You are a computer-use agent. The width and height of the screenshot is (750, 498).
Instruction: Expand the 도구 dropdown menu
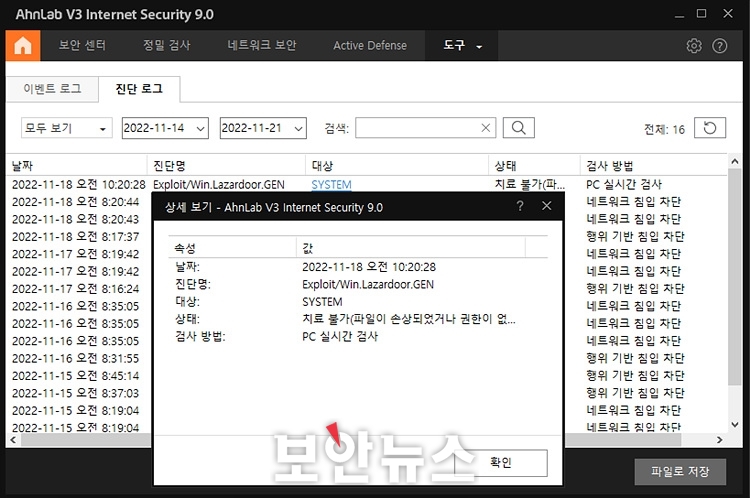[462, 45]
